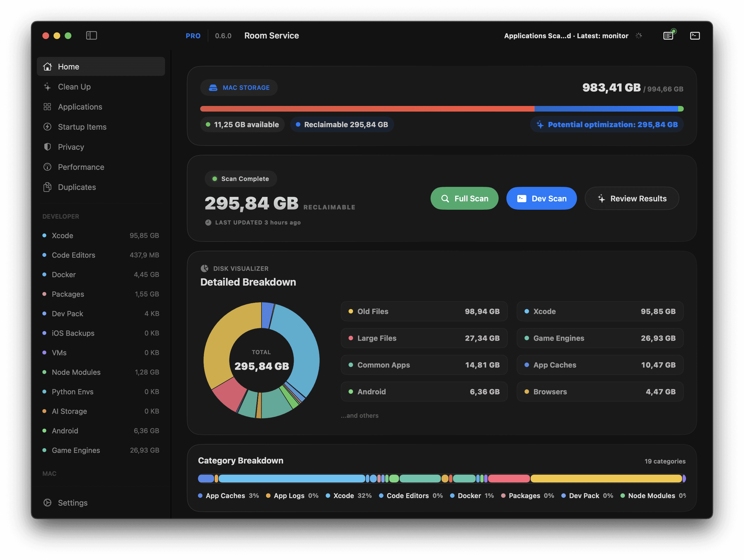
Task: Open Xcode developer category in sidebar
Action: (x=62, y=235)
